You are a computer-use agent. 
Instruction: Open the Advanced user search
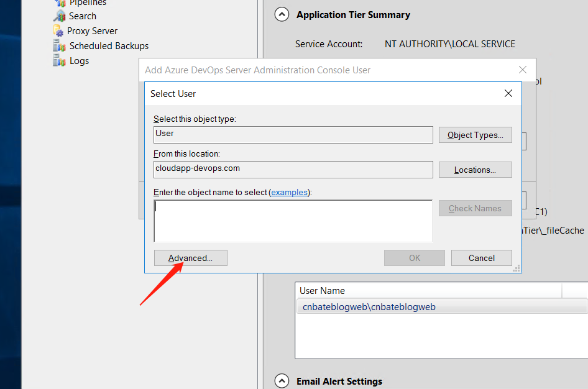point(190,258)
